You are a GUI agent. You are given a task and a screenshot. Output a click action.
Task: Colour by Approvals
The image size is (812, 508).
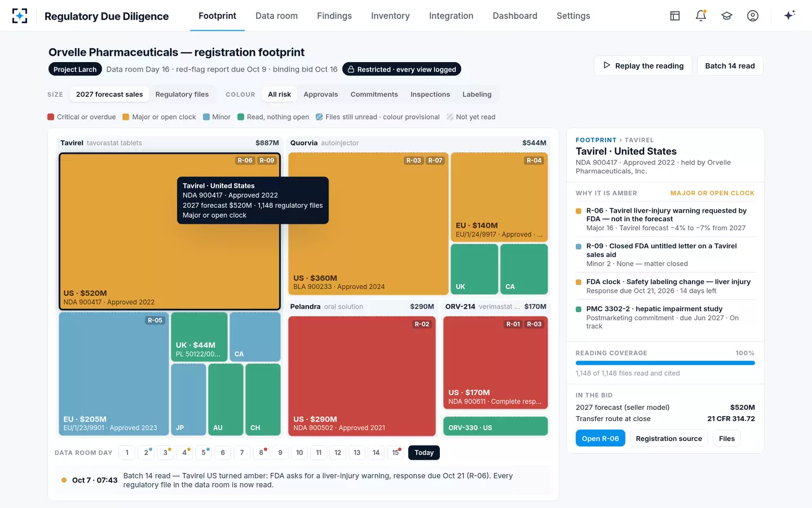[321, 94]
